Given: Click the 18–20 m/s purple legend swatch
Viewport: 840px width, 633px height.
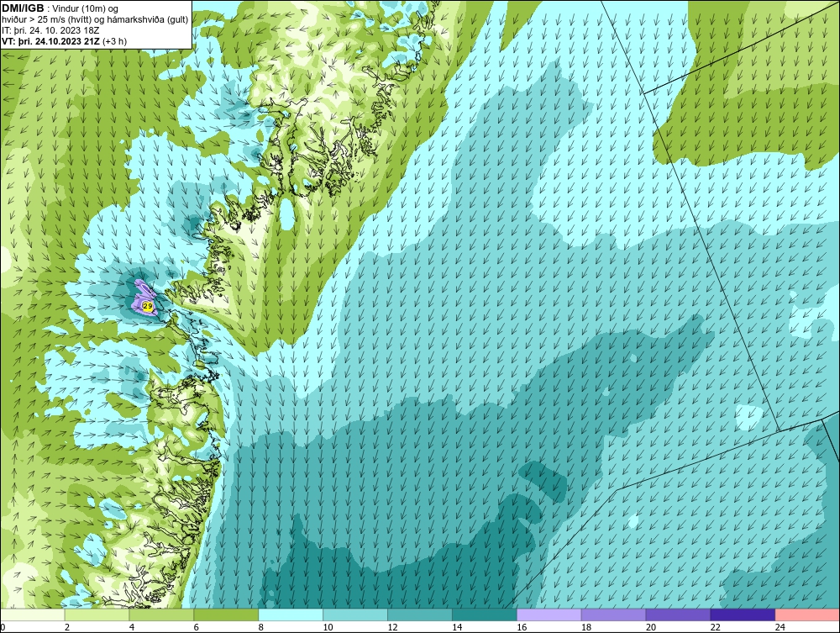Looking at the screenshot, I should click(613, 615).
